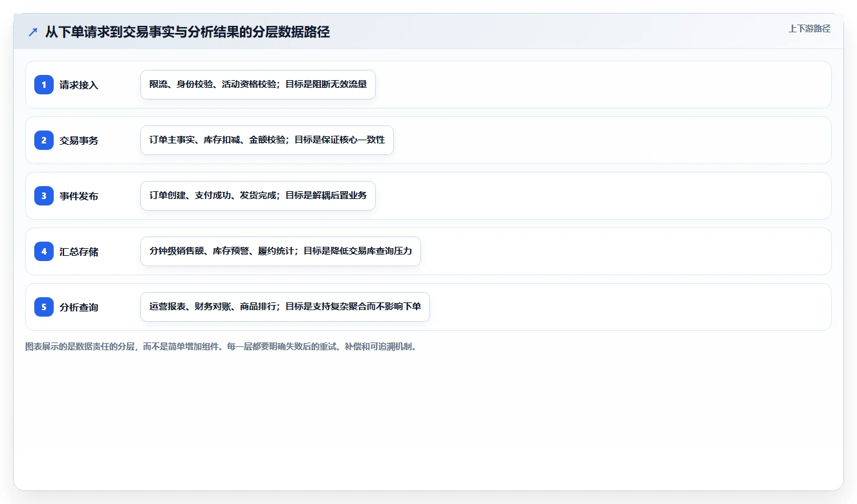
Task: Select the 请求接入 layer label
Action: coord(79,85)
